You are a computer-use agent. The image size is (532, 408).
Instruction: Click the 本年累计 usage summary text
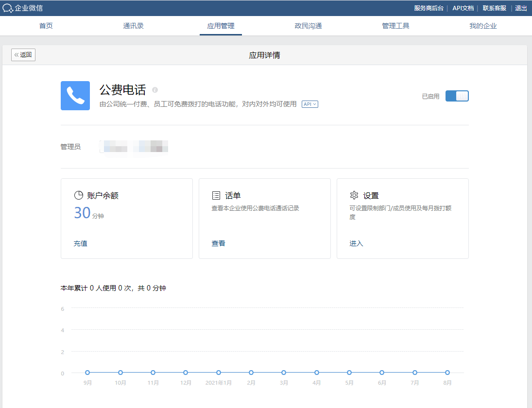(x=113, y=288)
